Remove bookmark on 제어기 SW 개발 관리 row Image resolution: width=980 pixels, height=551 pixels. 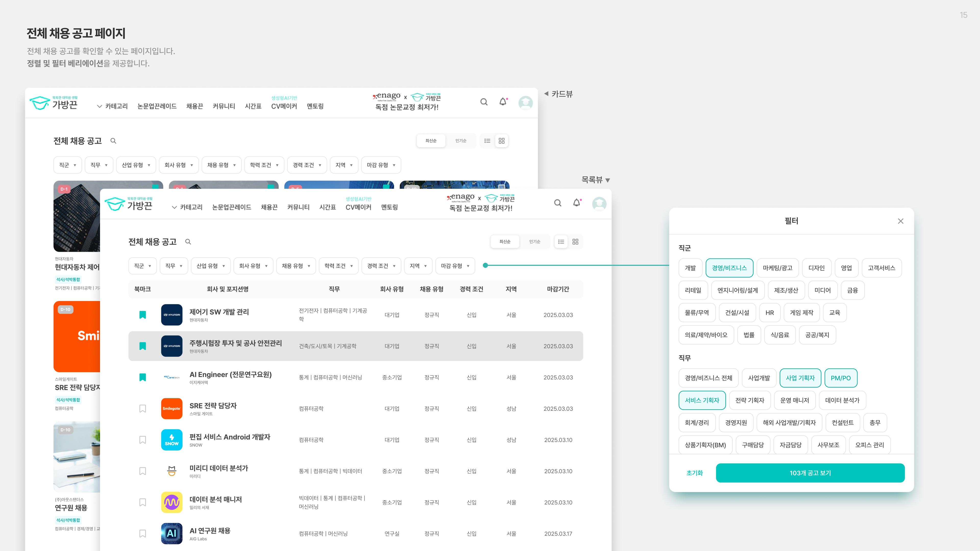point(143,315)
